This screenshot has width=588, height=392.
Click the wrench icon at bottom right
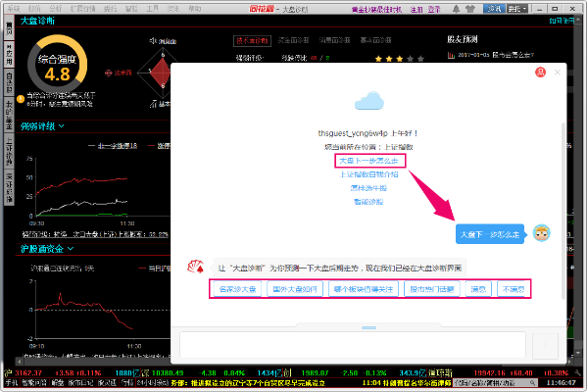click(x=577, y=372)
